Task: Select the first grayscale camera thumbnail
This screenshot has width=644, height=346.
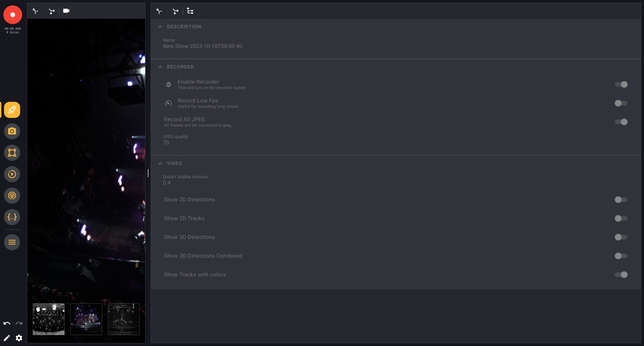Action: (x=49, y=319)
